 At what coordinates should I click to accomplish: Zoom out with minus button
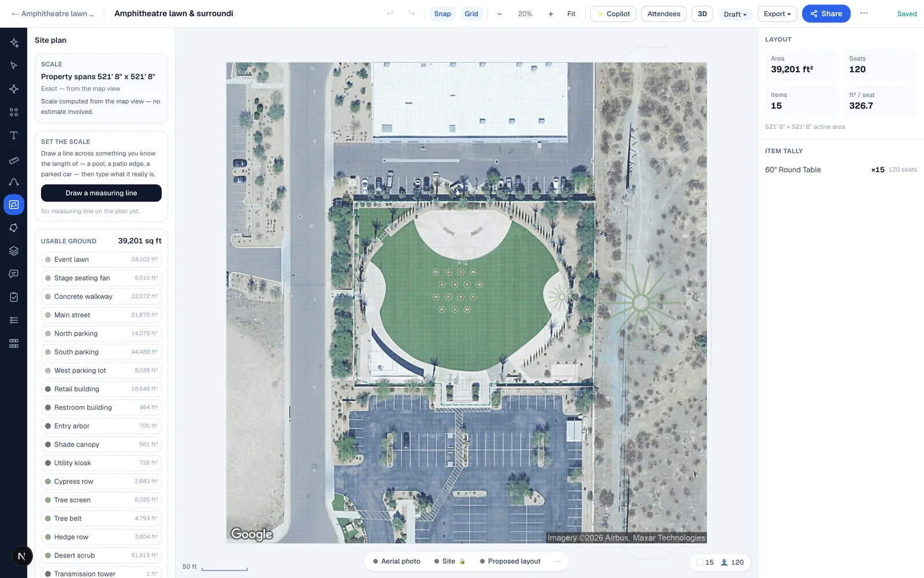(500, 14)
